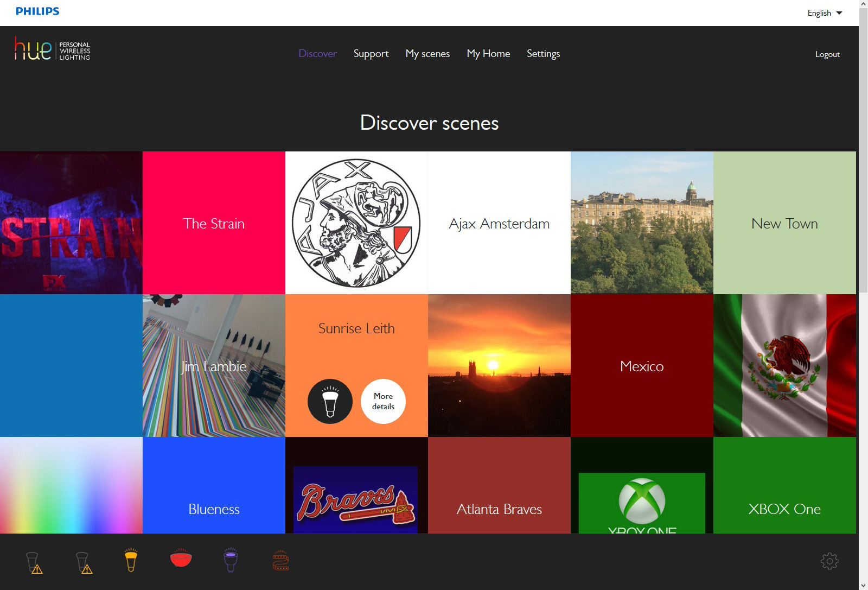This screenshot has width=868, height=590.
Task: Open the Ajax Amsterdam scene tile
Action: (499, 223)
